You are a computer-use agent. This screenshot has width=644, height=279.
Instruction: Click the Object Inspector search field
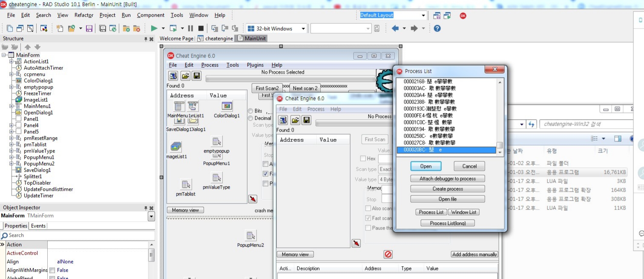[79, 235]
